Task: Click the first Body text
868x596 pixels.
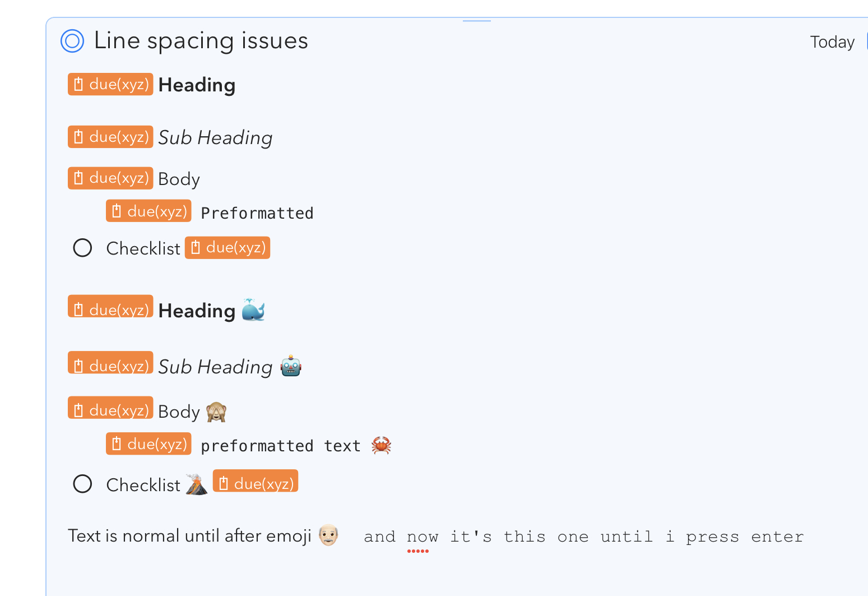Action: coord(179,179)
